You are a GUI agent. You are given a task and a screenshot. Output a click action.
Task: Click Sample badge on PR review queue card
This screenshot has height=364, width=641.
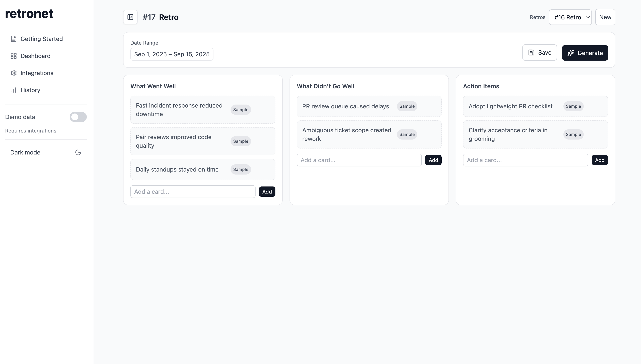pyautogui.click(x=407, y=106)
